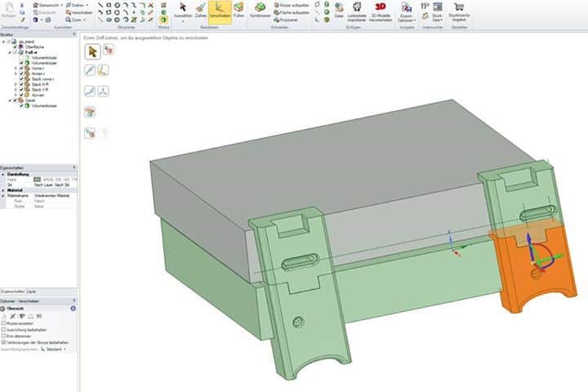Toggle the Muster erstellen checkbox
This screenshot has height=392, width=588.
(x=4, y=323)
